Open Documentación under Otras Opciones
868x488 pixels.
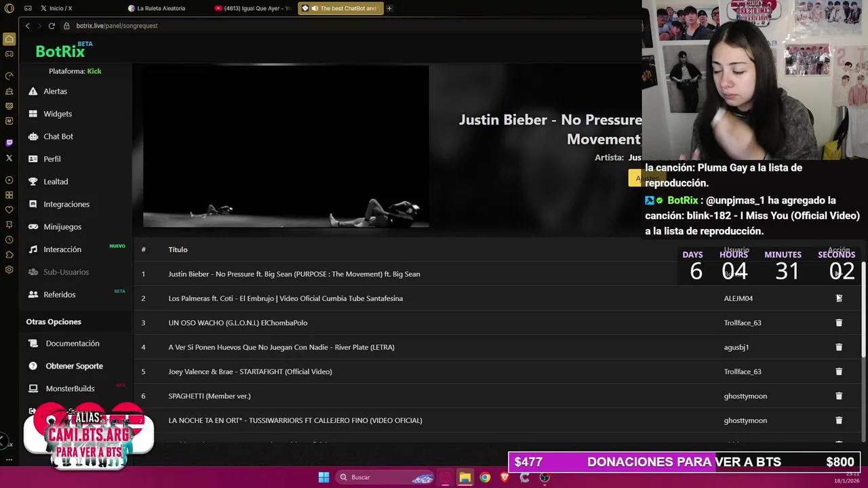click(x=64, y=344)
